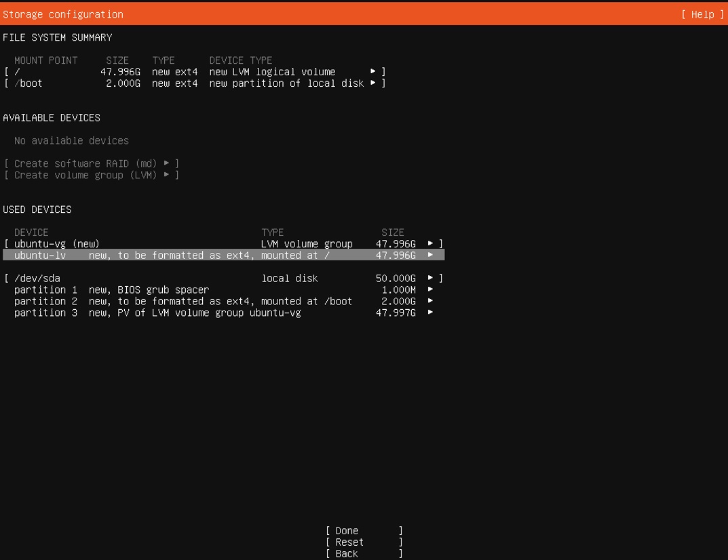Select the ubuntu-vg volume group row

coord(224,243)
